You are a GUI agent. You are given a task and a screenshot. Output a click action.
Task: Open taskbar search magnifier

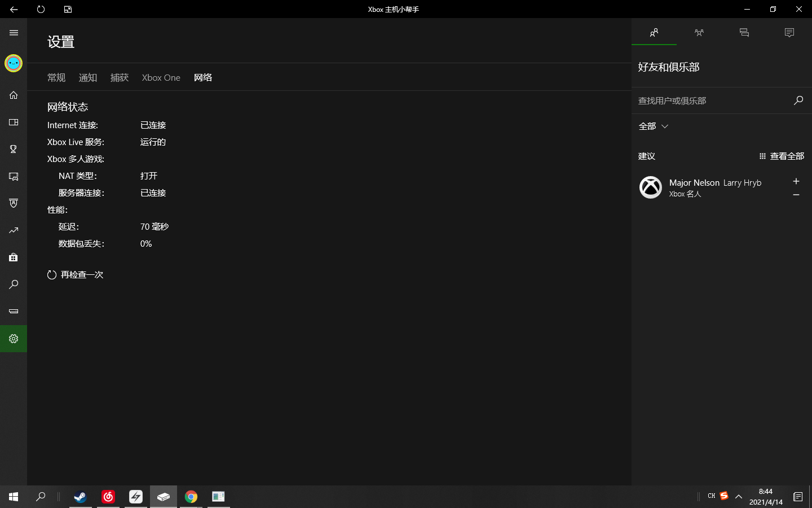(41, 497)
